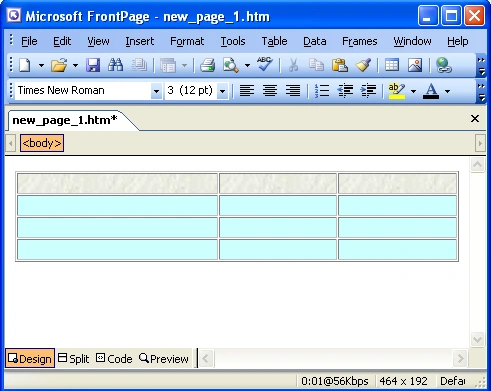Click the 0:01@56Kbps download time indicator

(335, 381)
